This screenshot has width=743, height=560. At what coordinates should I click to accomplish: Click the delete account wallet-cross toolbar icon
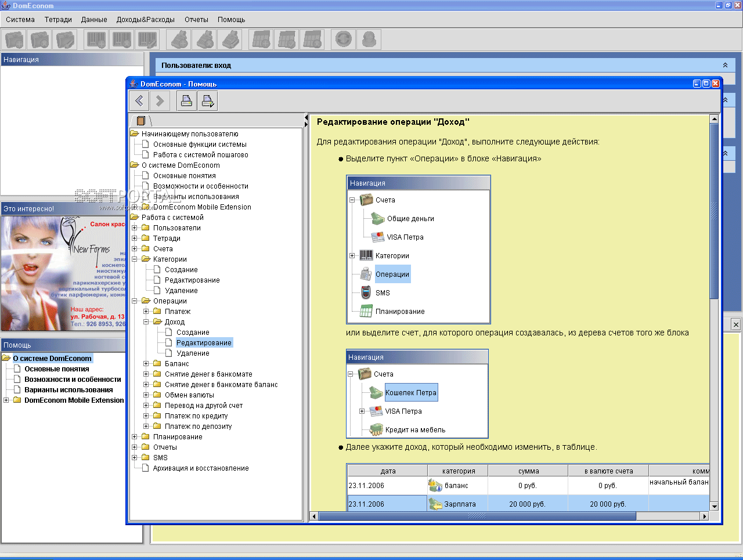pyautogui.click(x=39, y=39)
